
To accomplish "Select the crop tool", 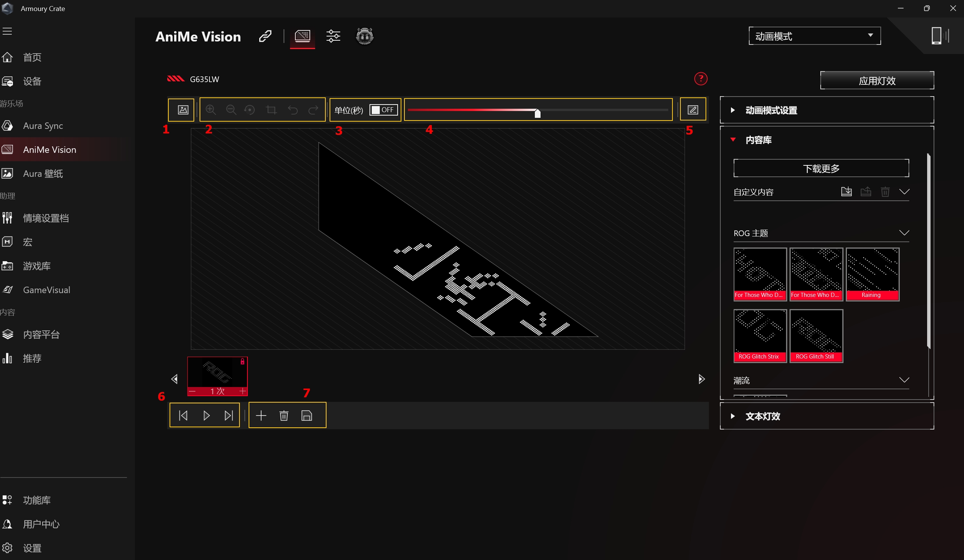I will pos(271,110).
